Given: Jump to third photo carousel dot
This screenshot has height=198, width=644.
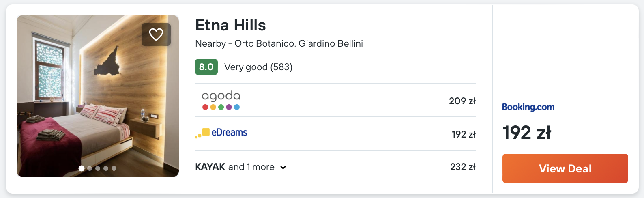Looking at the screenshot, I should pyautogui.click(x=98, y=168).
